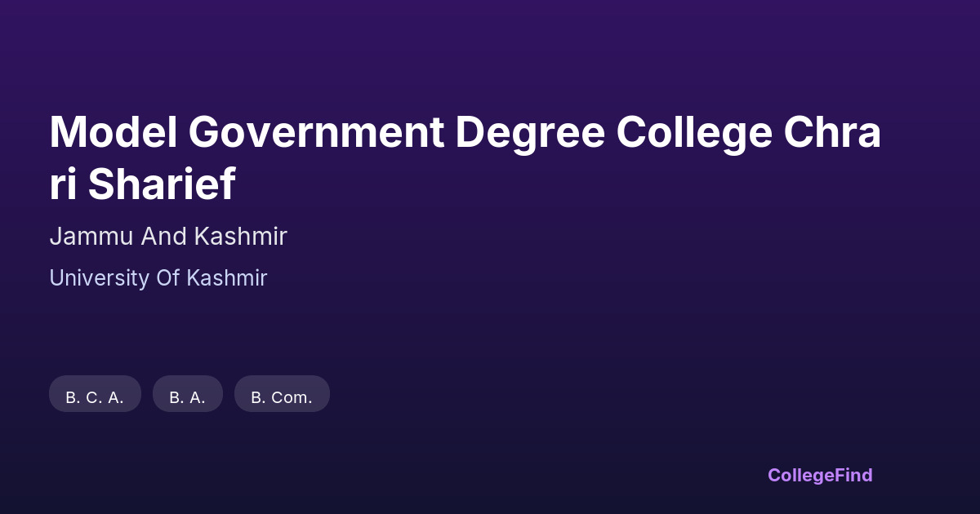980x514 pixels.
Task: Click the word "Jammu" below the title
Action: tap(91, 237)
